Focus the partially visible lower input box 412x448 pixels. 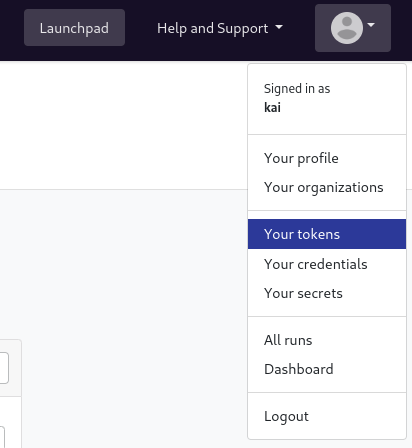[x=2, y=437]
